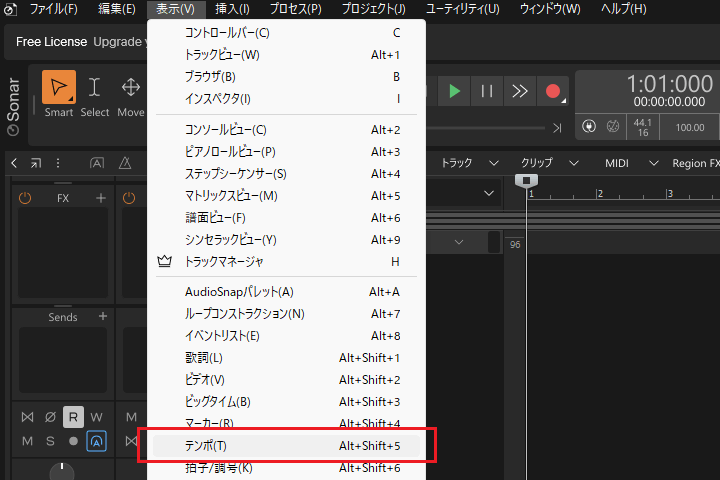Viewport: 720px width, 480px height.
Task: Select テンポ(T) from the view menu
Action: pos(207,445)
